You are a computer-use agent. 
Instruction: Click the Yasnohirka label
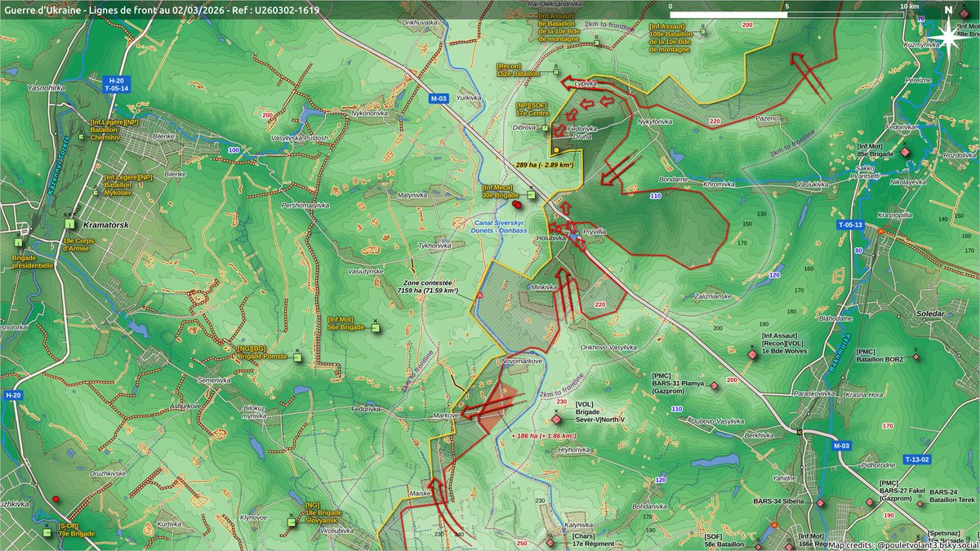[x=46, y=86]
